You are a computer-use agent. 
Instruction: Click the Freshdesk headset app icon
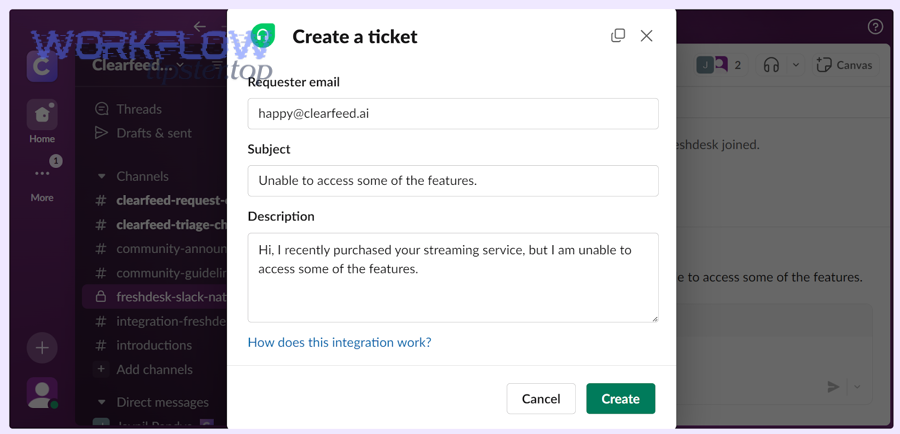coord(263,36)
